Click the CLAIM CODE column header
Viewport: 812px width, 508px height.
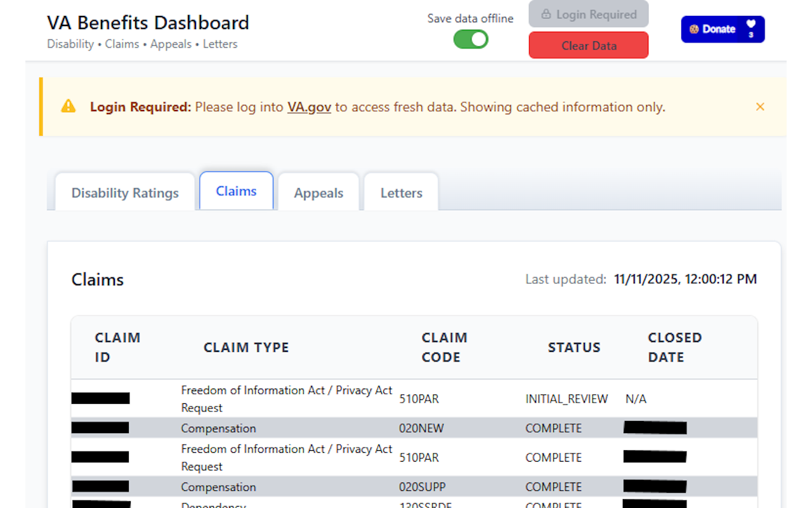pos(444,347)
